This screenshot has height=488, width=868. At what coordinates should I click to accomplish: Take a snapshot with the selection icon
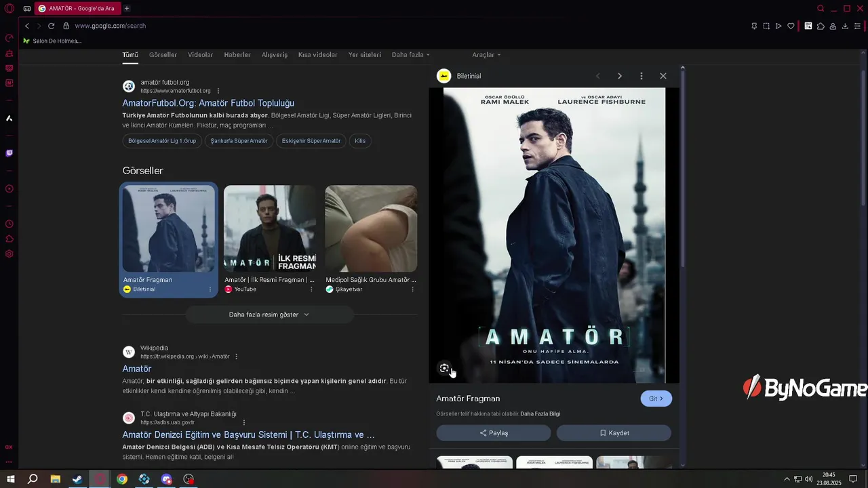click(x=766, y=26)
